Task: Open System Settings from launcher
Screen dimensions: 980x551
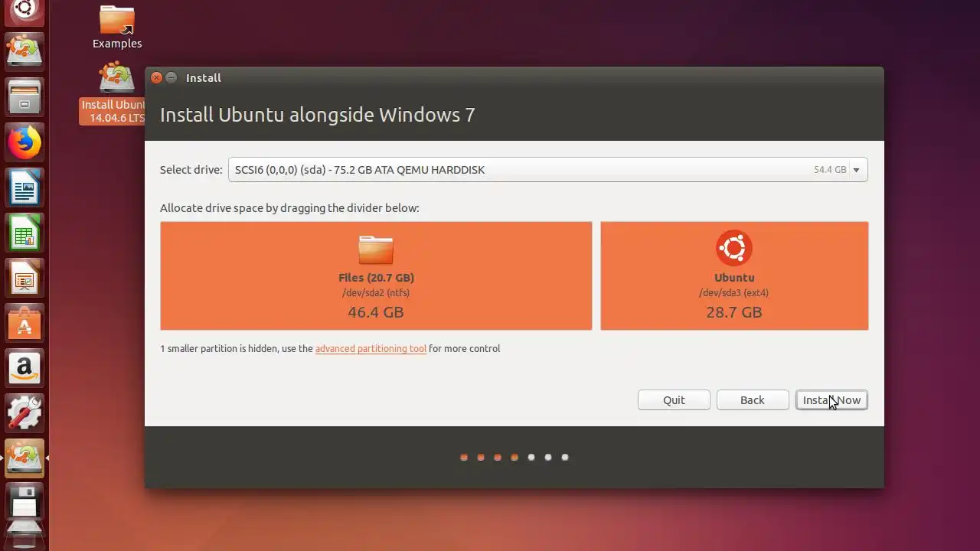Action: pos(24,414)
